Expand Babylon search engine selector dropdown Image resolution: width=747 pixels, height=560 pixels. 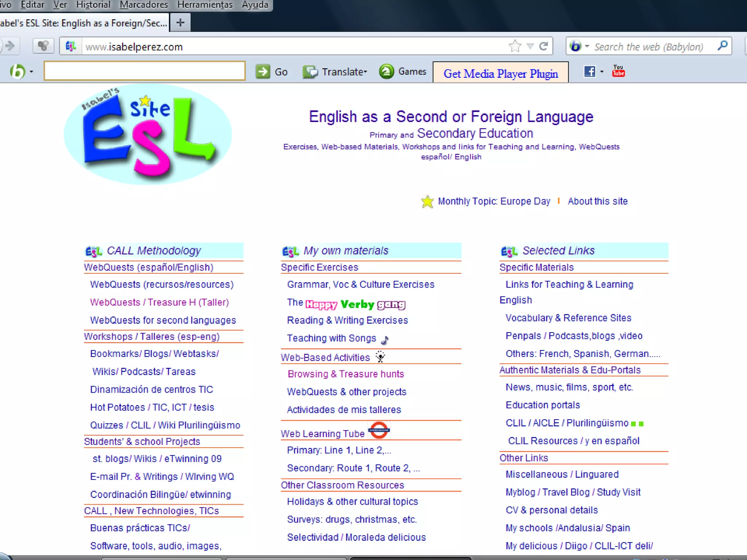(587, 46)
